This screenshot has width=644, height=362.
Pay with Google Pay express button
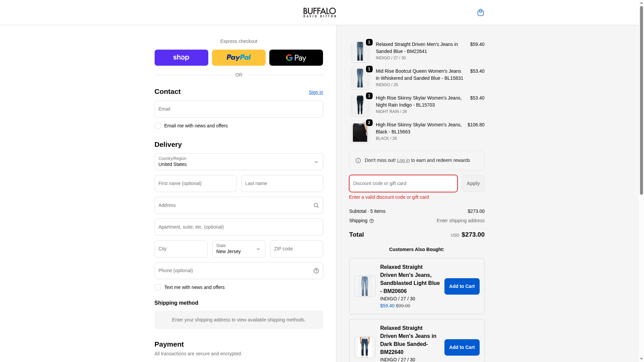pyautogui.click(x=296, y=58)
